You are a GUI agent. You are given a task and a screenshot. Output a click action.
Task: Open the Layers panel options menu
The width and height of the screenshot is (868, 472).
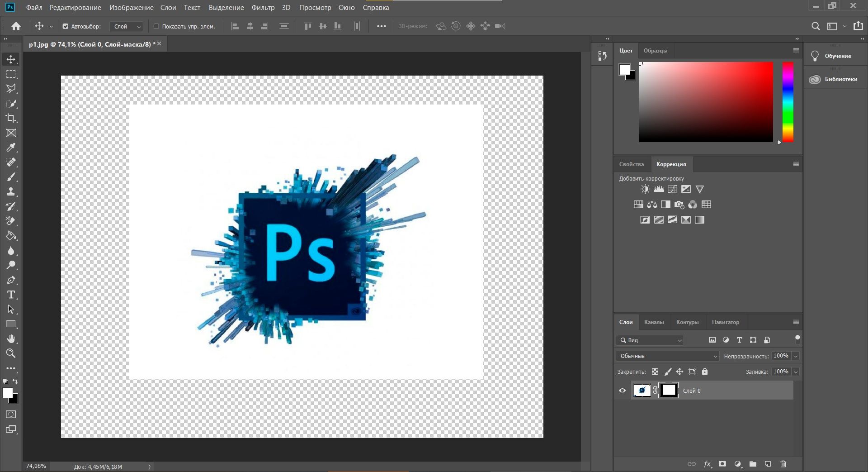pyautogui.click(x=796, y=322)
